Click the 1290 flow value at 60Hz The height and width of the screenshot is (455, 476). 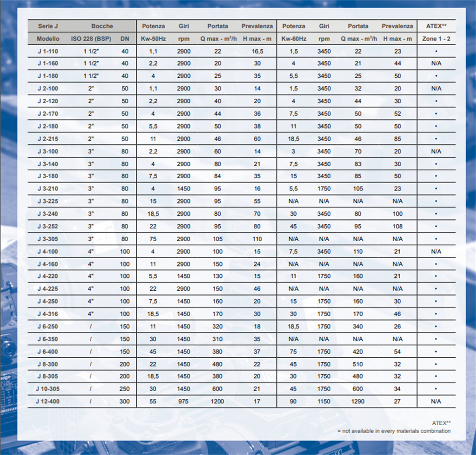[x=358, y=401]
